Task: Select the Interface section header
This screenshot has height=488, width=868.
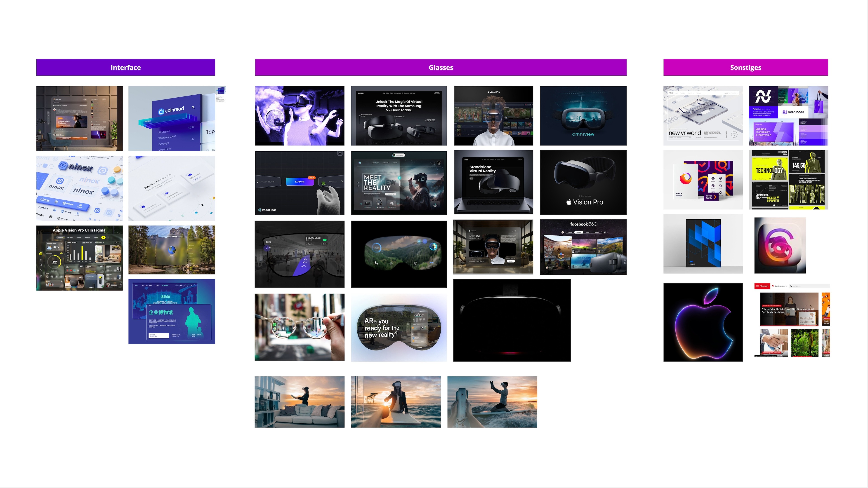Action: pos(125,67)
